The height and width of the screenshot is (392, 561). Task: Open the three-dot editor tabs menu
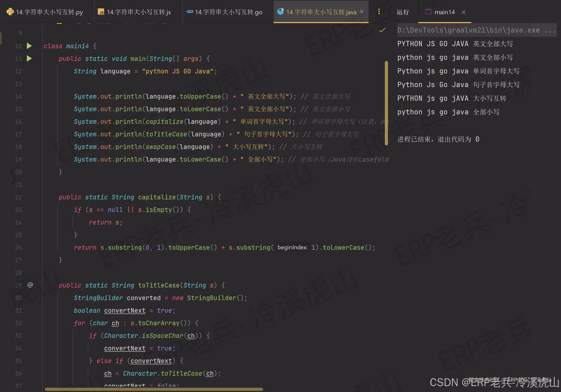click(379, 12)
